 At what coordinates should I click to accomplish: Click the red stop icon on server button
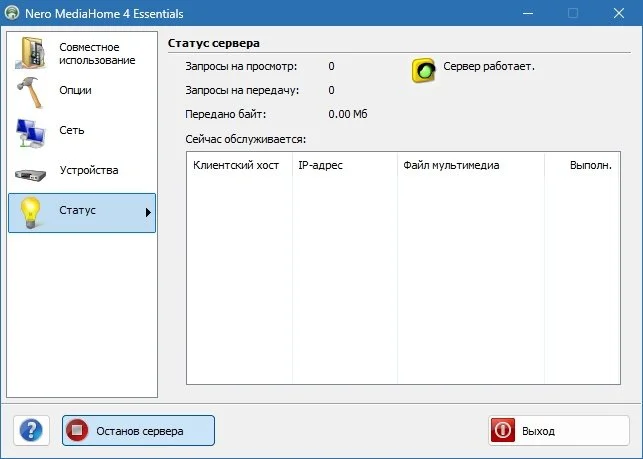(77, 430)
